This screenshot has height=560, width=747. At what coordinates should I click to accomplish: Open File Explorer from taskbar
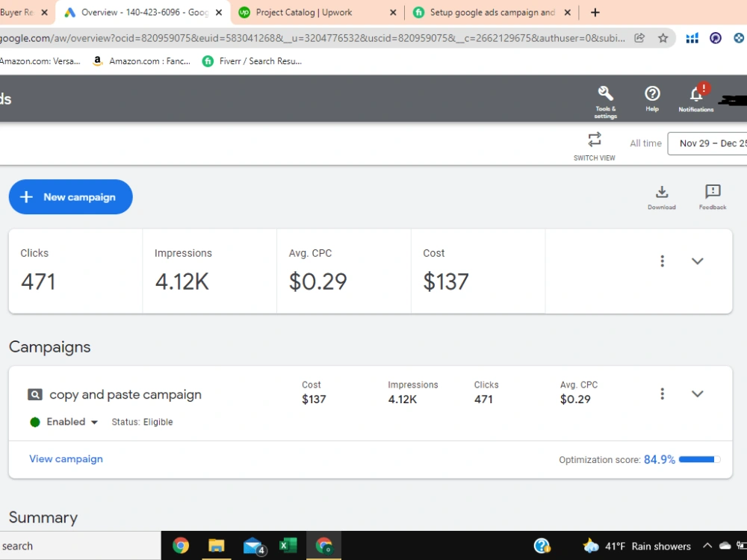pyautogui.click(x=217, y=545)
